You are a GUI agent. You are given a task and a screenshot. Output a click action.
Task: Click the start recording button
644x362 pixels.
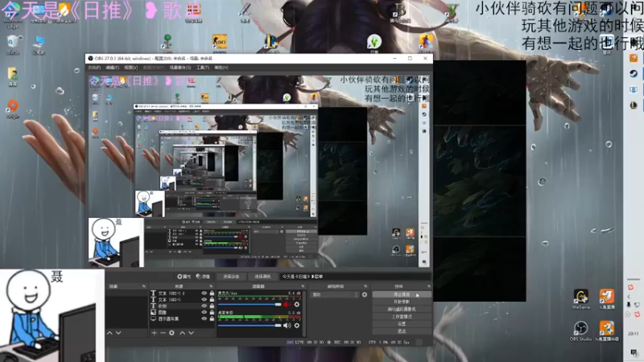402,302
